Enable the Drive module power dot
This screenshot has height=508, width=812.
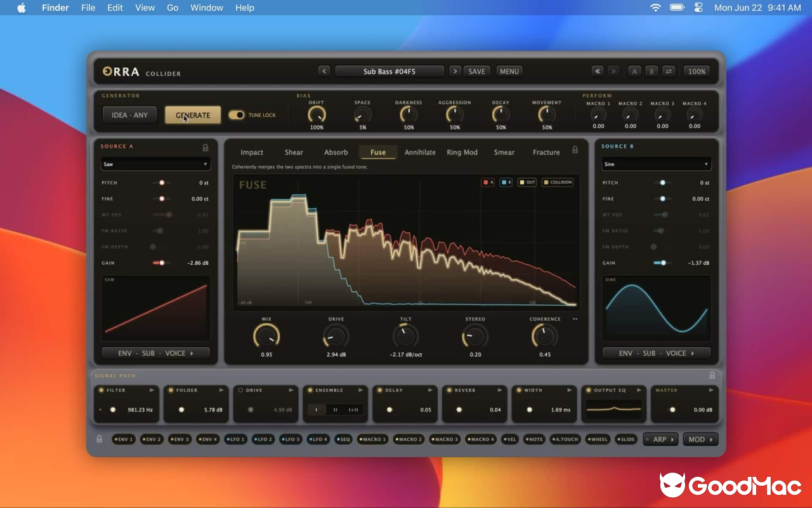pos(240,390)
